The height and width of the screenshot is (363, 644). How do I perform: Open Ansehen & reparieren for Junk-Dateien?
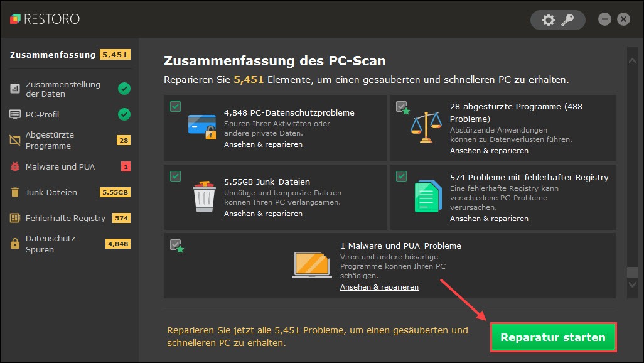[x=263, y=214]
